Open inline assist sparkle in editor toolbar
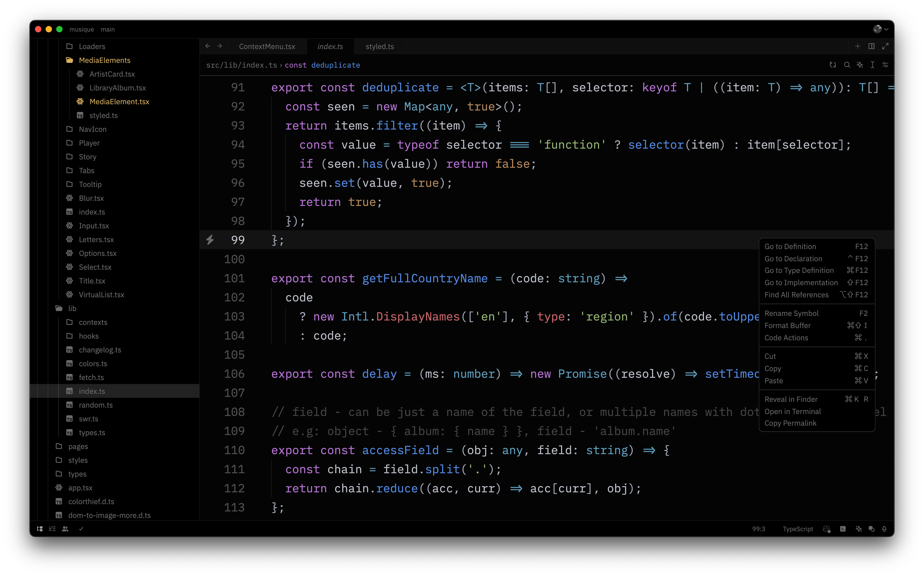The width and height of the screenshot is (924, 576). (860, 65)
